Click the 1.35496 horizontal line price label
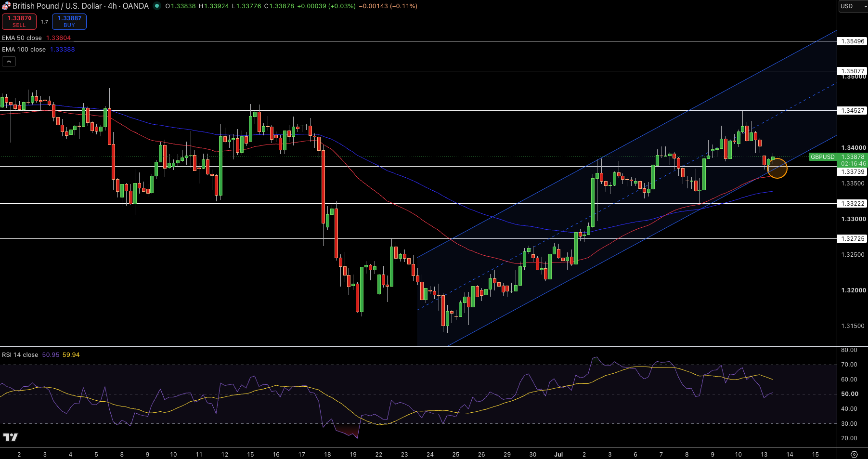The width and height of the screenshot is (868, 459). point(852,41)
